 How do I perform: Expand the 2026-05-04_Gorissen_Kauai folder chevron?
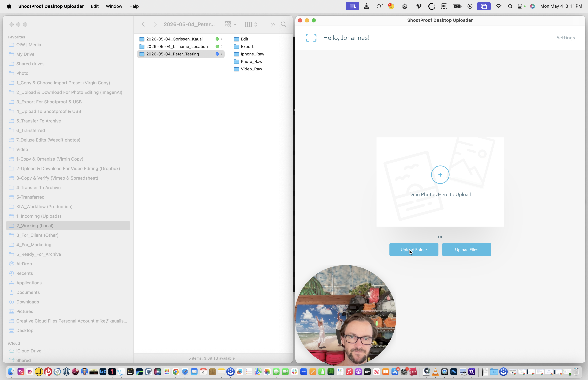222,39
